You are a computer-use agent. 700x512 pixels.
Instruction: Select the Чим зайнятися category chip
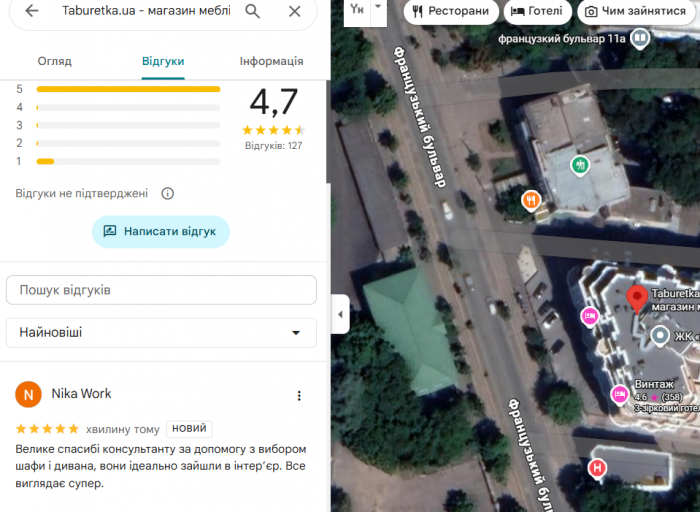(636, 11)
